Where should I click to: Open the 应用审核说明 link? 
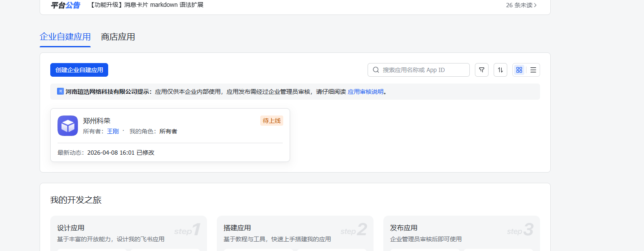click(365, 92)
